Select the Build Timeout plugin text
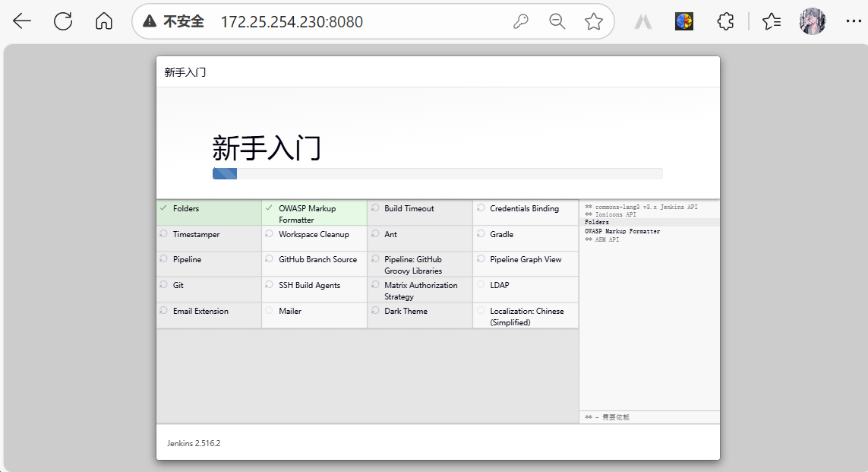This screenshot has height=472, width=868. click(x=409, y=209)
